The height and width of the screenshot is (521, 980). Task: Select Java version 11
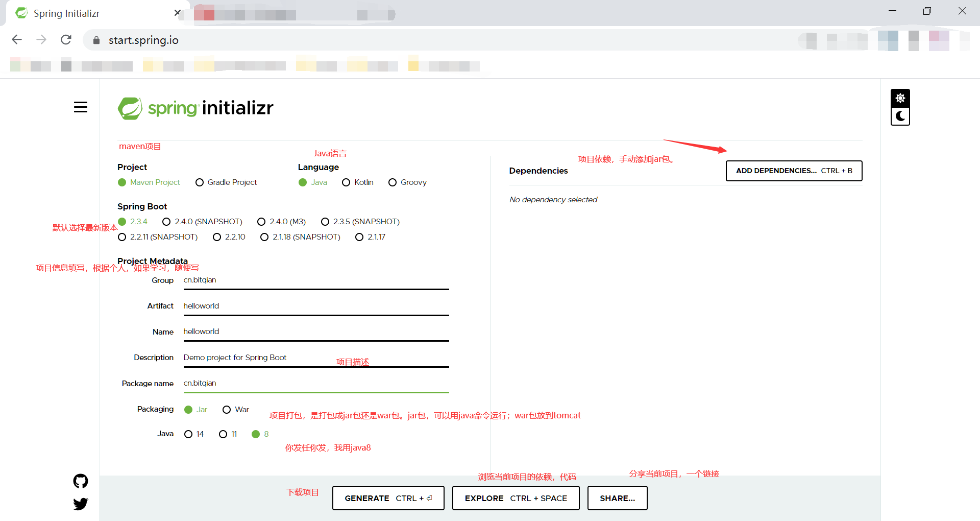tap(228, 434)
